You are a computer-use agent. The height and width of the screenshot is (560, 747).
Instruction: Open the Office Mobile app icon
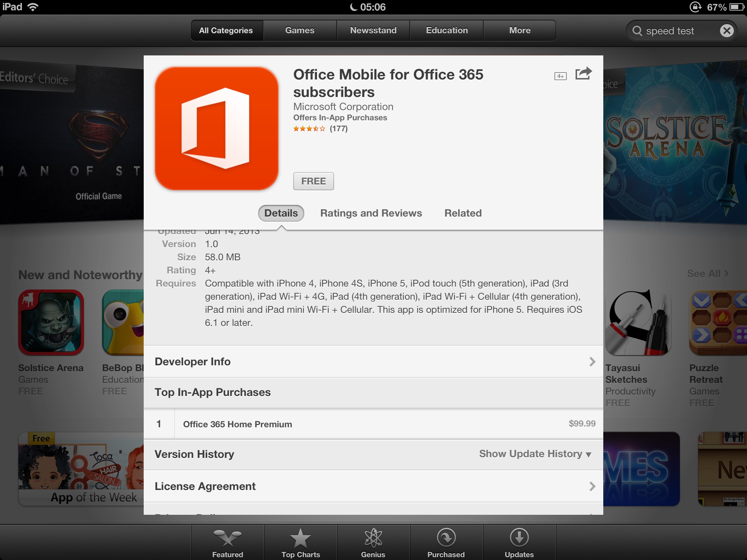217,128
